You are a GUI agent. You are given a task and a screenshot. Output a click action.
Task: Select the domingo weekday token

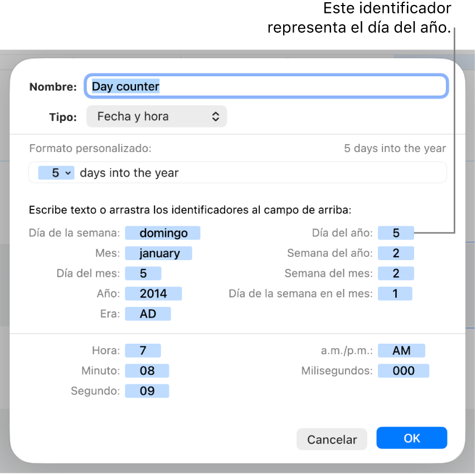tap(163, 233)
